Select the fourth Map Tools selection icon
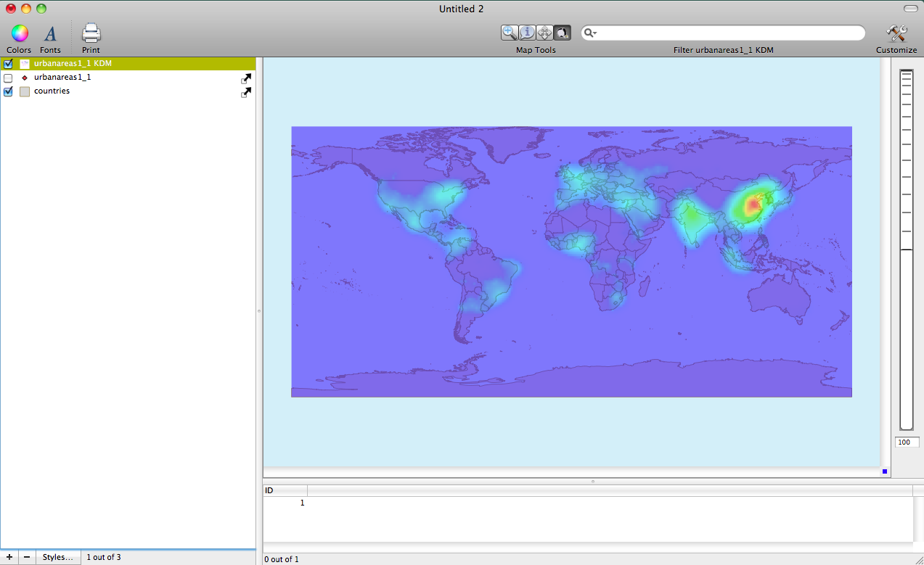Image resolution: width=924 pixels, height=565 pixels. tap(562, 33)
